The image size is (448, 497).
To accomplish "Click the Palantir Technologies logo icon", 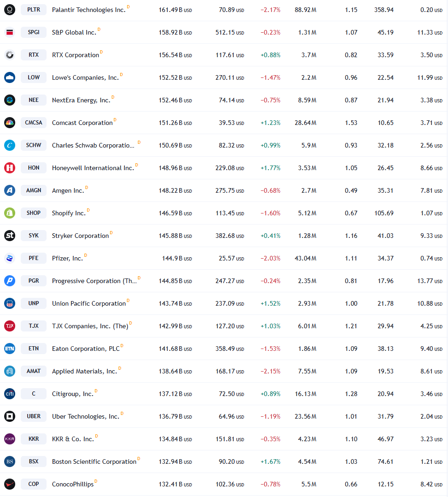I will (10, 10).
